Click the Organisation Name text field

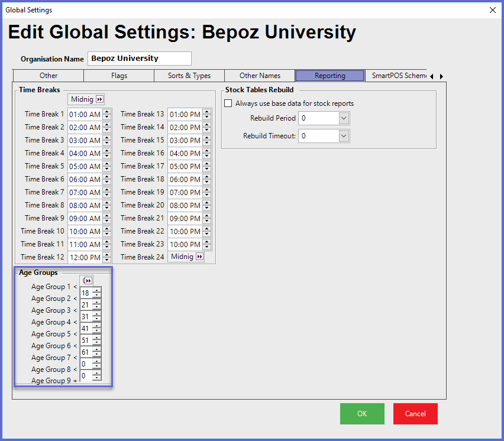coord(140,59)
